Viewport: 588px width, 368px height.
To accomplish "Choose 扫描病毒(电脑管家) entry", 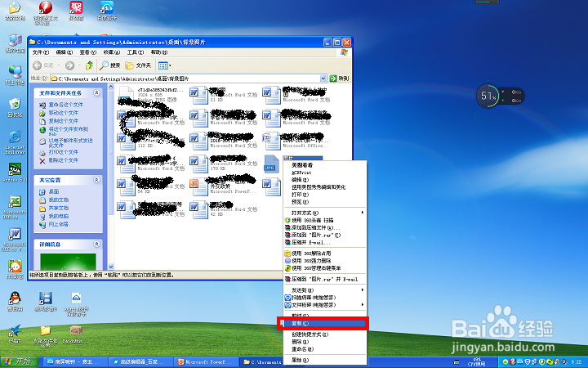I will 325,298.
